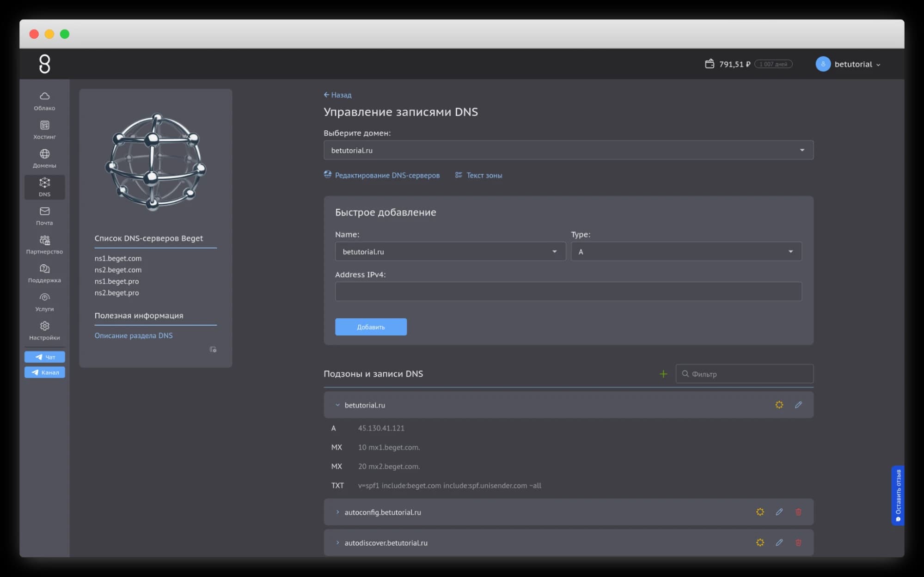Click the Чат Telegram button

44,357
